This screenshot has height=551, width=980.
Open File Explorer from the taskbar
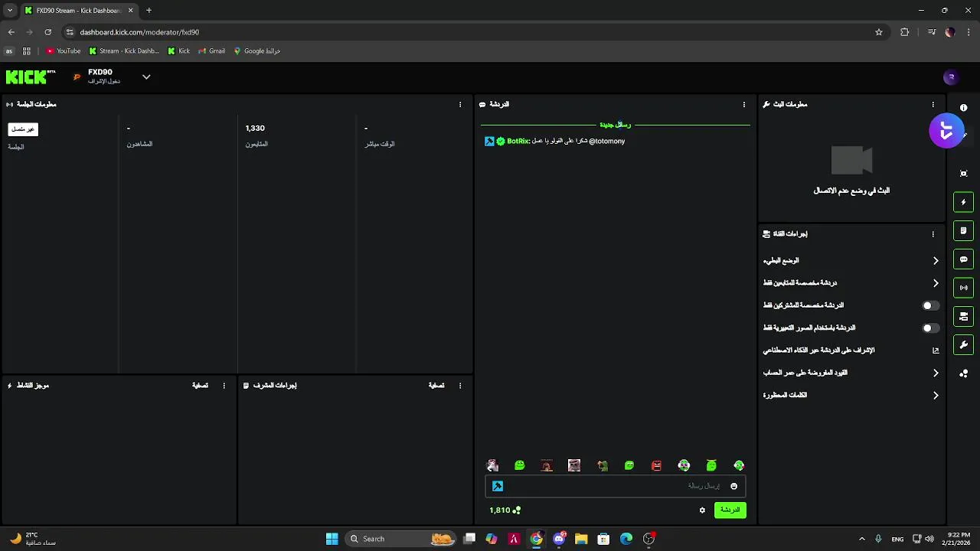click(x=581, y=539)
